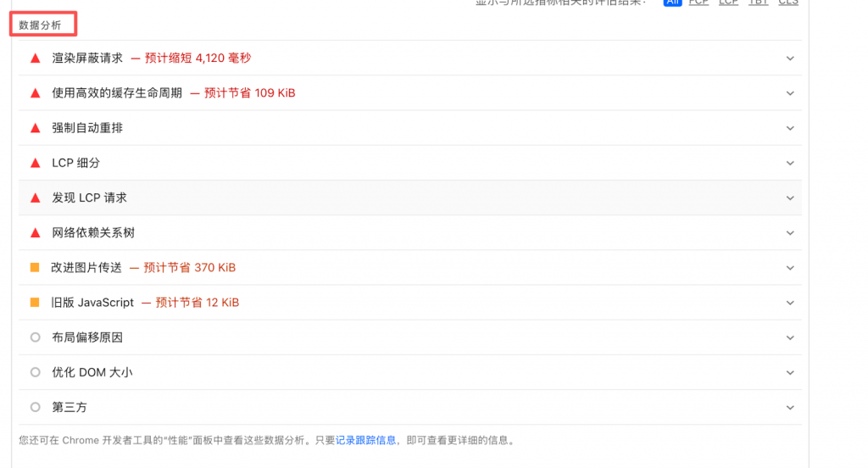868x468 pixels.
Task: Click red triangle icon beside 渲染屏蔽请求
Action: point(35,58)
